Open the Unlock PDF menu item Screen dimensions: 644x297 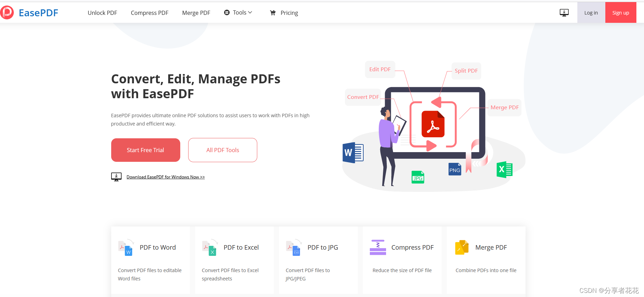[x=102, y=13]
